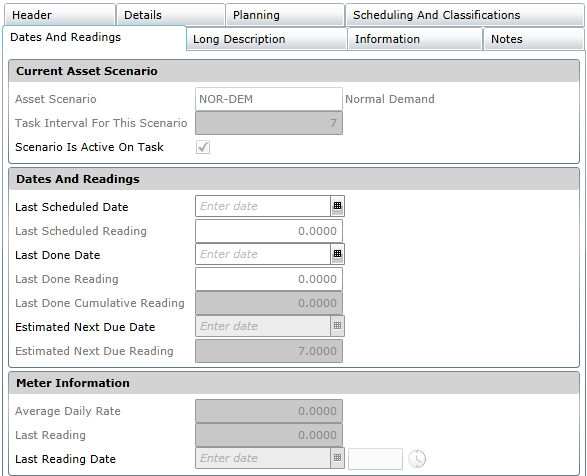Toggle Scenario Is Active On Task checkbox
The width and height of the screenshot is (587, 476).
click(x=203, y=147)
